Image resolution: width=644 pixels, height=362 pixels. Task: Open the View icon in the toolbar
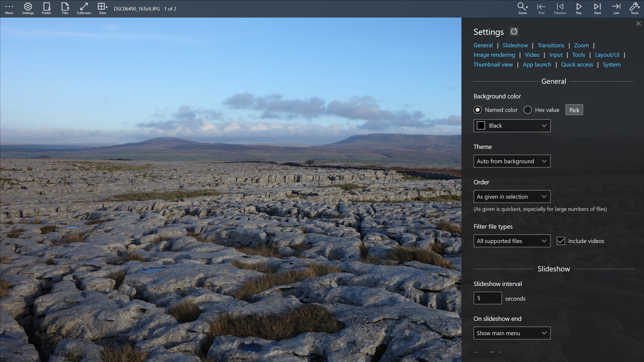pos(102,8)
